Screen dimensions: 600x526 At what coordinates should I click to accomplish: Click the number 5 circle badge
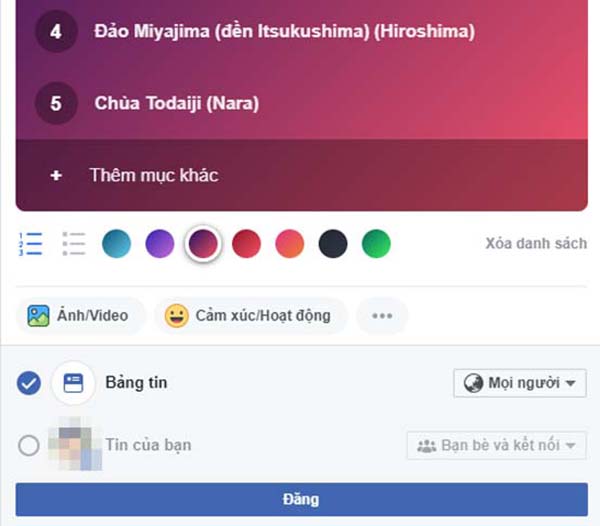pyautogui.click(x=56, y=103)
